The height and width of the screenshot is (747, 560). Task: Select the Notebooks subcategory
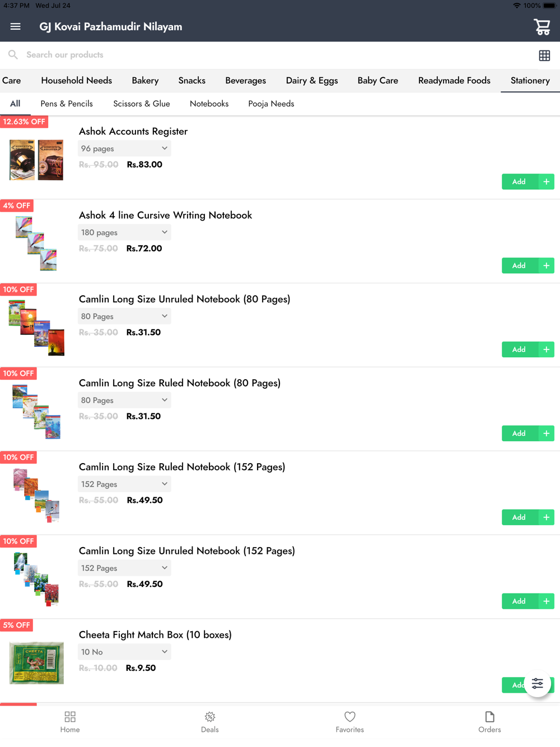coord(209,104)
